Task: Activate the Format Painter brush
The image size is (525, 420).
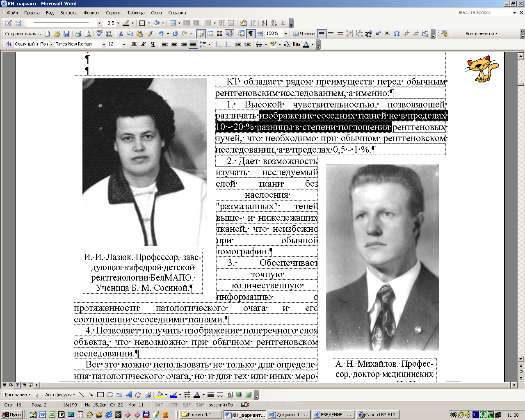Action: (x=149, y=34)
